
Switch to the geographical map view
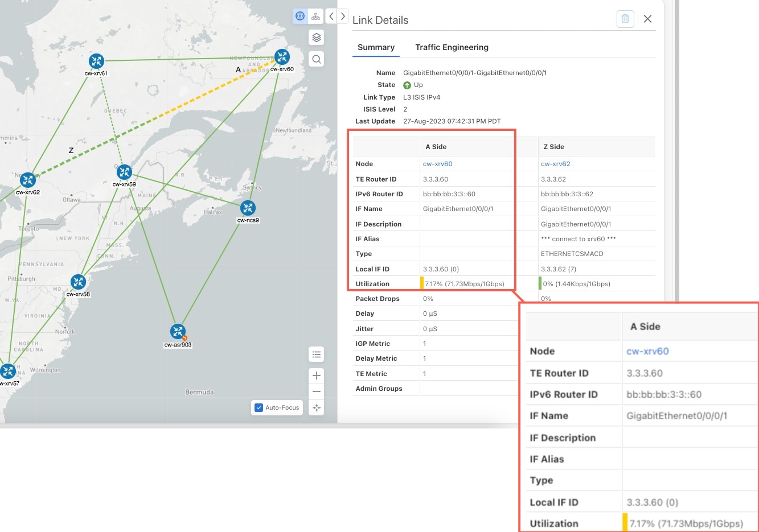pyautogui.click(x=300, y=16)
